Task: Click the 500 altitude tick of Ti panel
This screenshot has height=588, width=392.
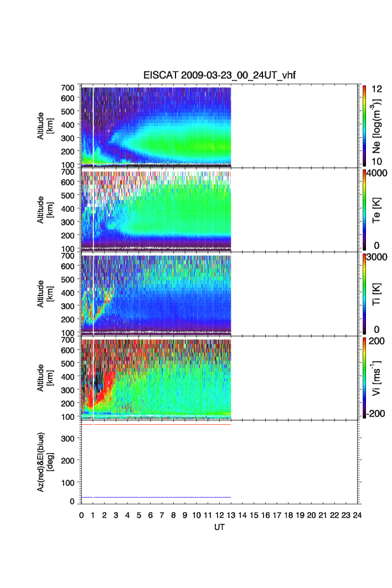Action: tap(68, 279)
